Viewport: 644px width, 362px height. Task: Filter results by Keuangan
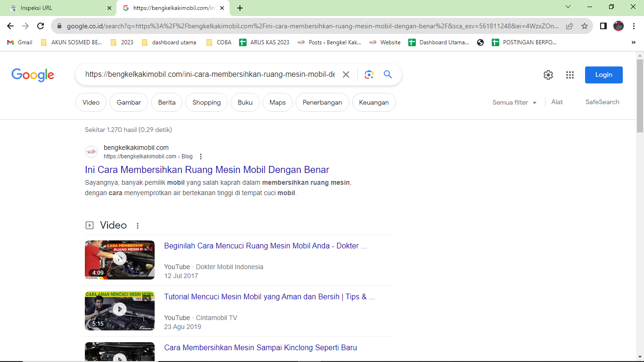point(374,102)
